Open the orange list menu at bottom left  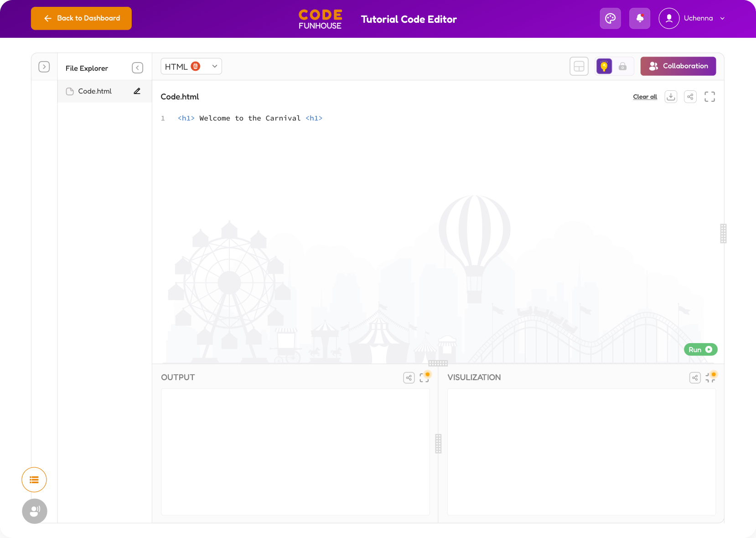34,480
